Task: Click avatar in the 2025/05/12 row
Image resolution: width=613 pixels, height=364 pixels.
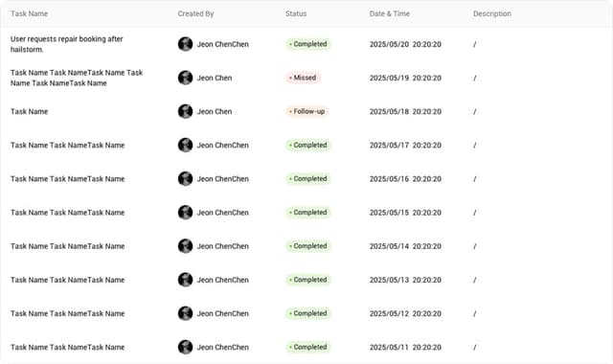Action: [185, 313]
